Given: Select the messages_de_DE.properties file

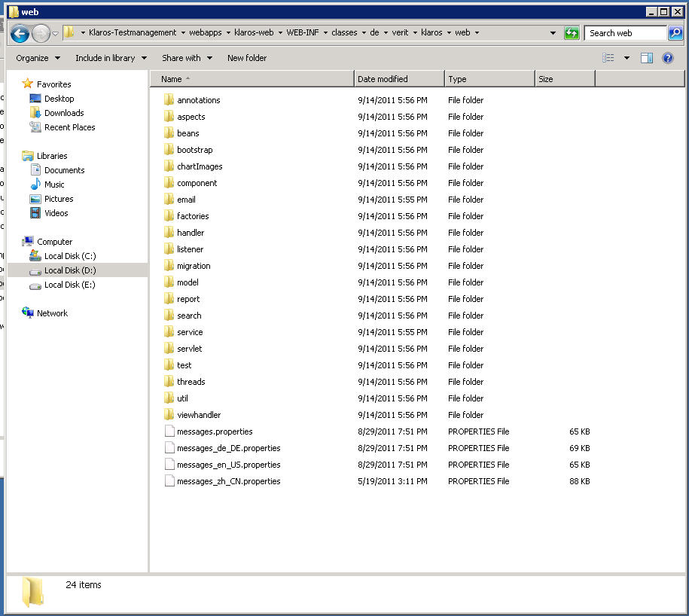Looking at the screenshot, I should point(228,448).
